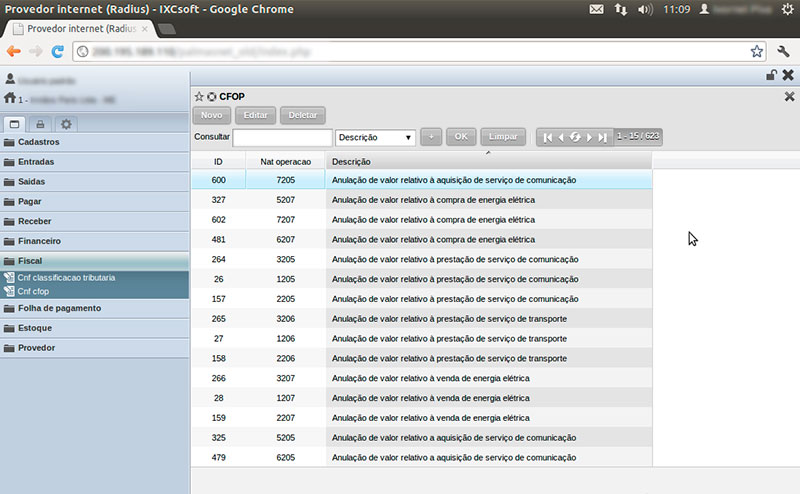Click the browser back arrow
800x494 pixels.
(x=14, y=51)
